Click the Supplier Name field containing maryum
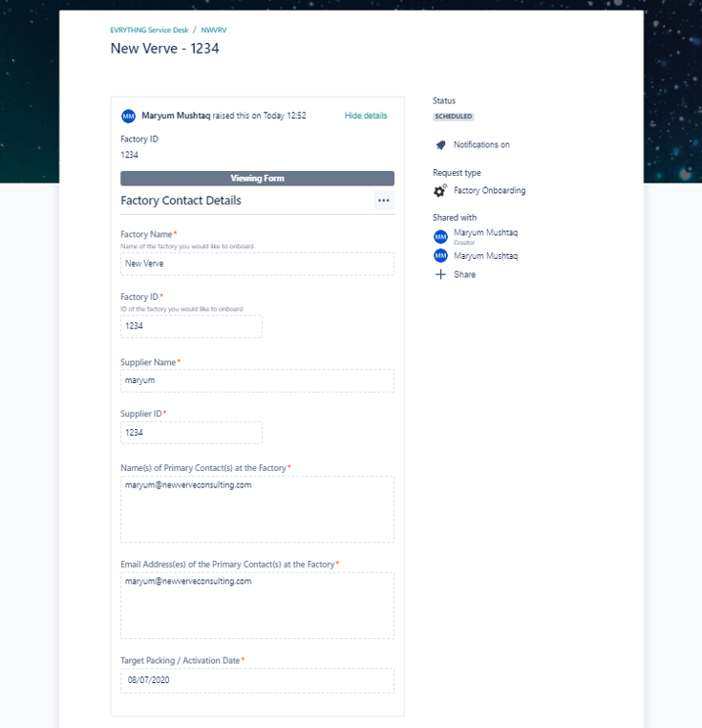The height and width of the screenshot is (728, 702). coord(257,380)
